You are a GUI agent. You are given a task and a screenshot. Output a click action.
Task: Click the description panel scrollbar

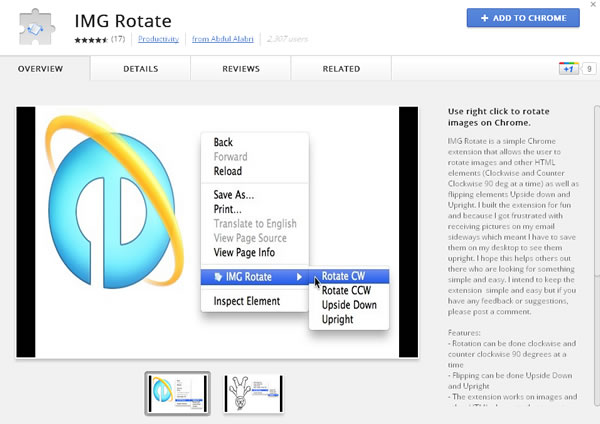597,256
